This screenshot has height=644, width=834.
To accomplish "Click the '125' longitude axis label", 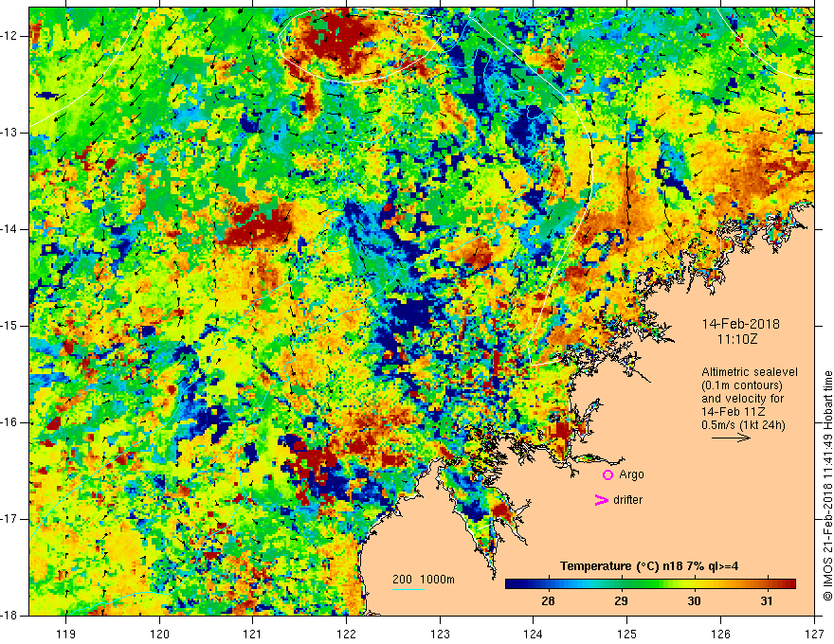I will coord(627,634).
